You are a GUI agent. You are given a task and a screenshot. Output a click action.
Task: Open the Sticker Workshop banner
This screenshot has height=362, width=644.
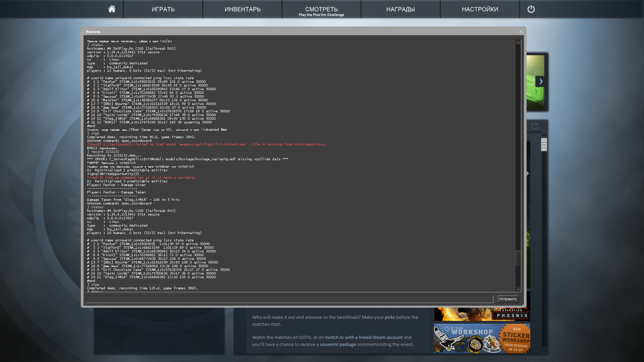click(x=482, y=339)
